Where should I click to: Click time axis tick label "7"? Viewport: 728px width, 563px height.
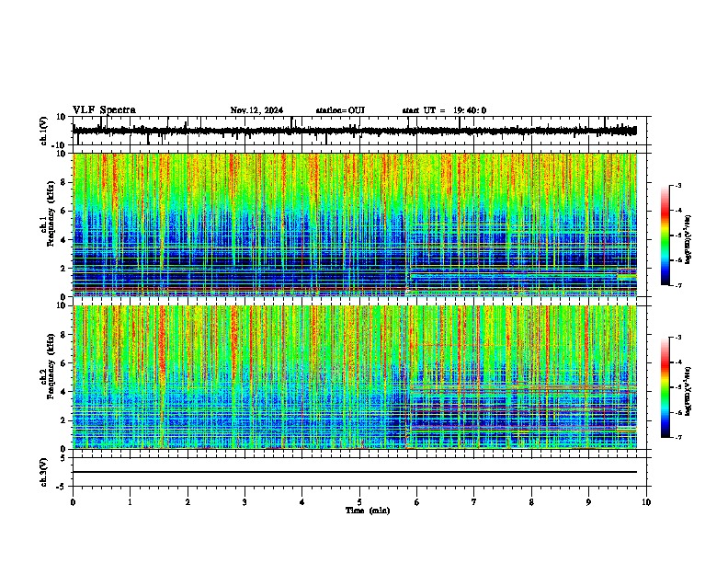click(474, 502)
